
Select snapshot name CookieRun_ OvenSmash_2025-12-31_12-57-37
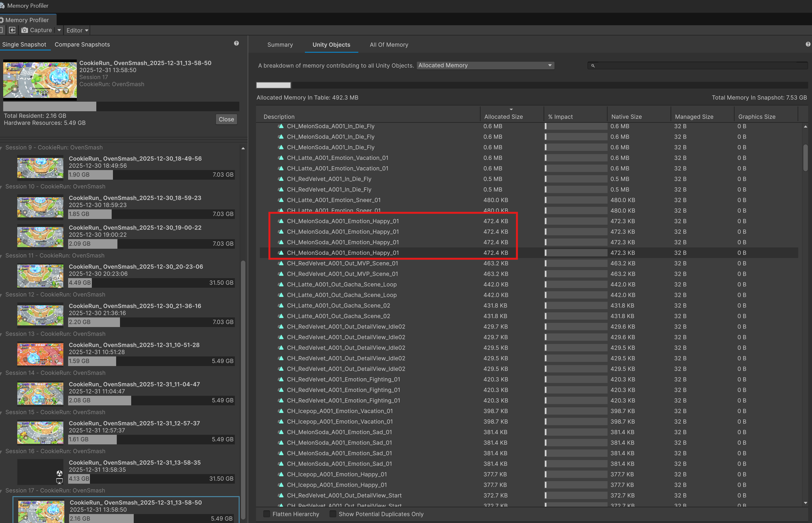pos(134,423)
